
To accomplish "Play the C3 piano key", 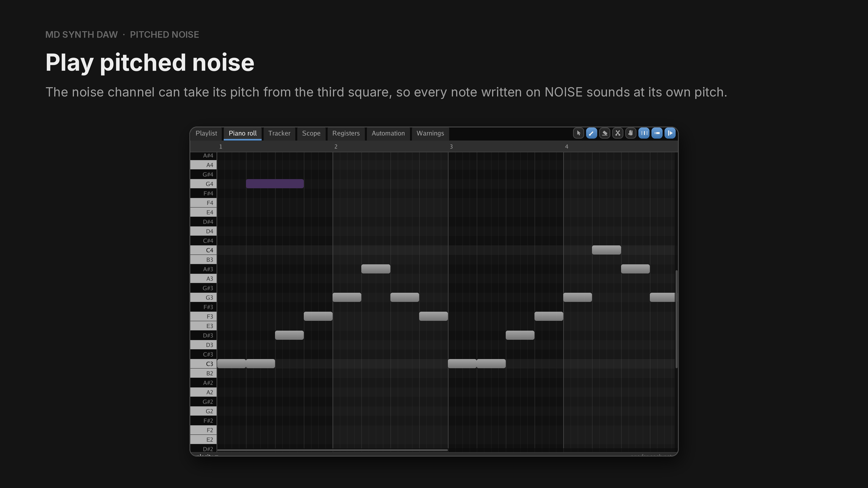I will click(x=203, y=364).
